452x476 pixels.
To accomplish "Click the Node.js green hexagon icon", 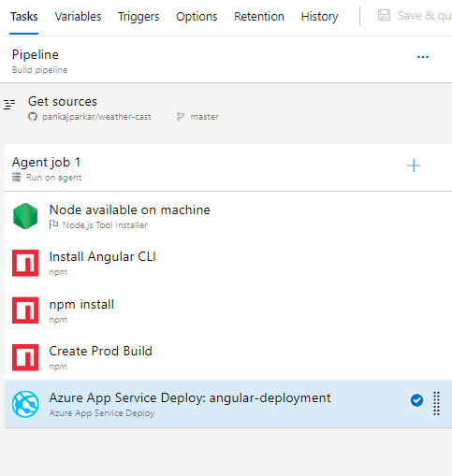I will click(x=25, y=216).
